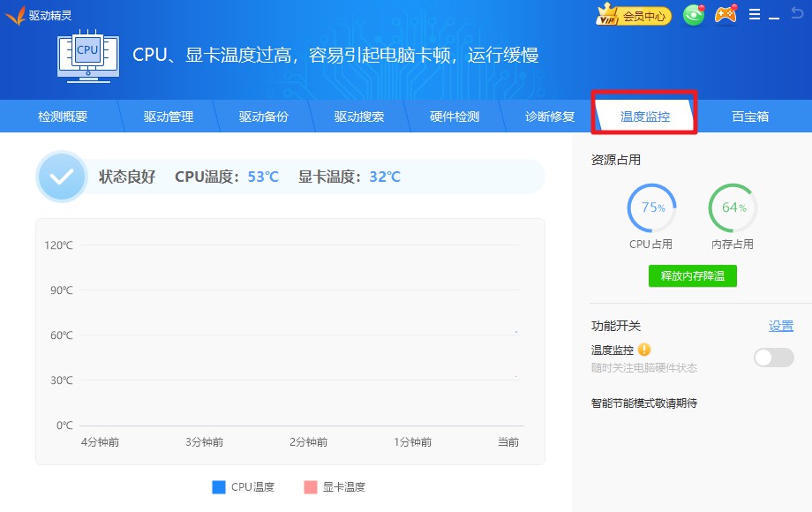812x512 pixels.
Task: Switch to the 检测概要 tab
Action: (63, 117)
